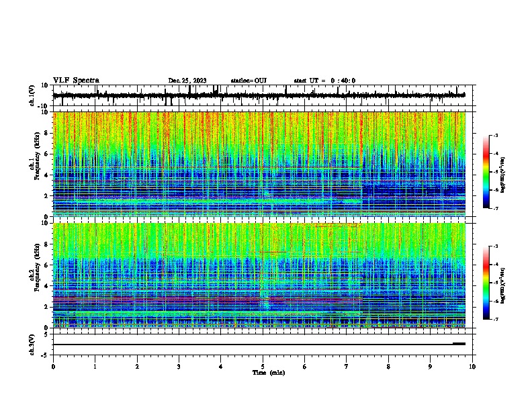Screen dimensions: 532x411
Task: Click the "6" kHz tick on ch.2 spectrogram axis
Action: [x=46, y=265]
